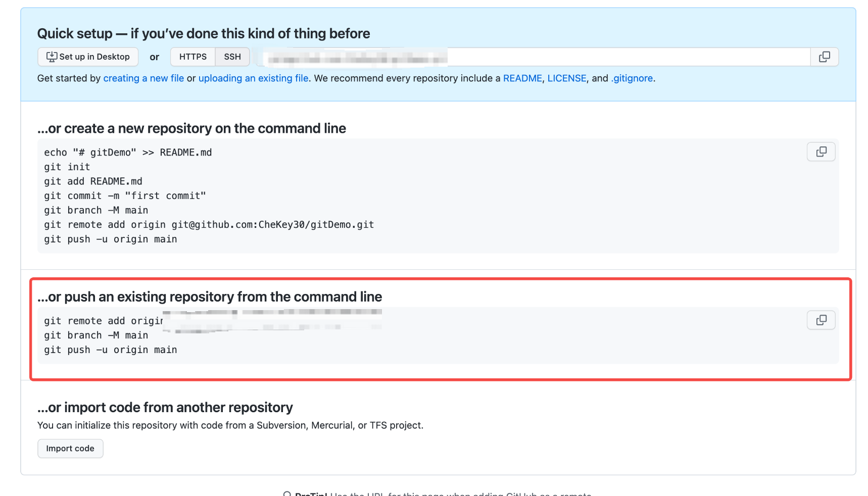
Task: Open the README recommendation link
Action: pyautogui.click(x=522, y=78)
